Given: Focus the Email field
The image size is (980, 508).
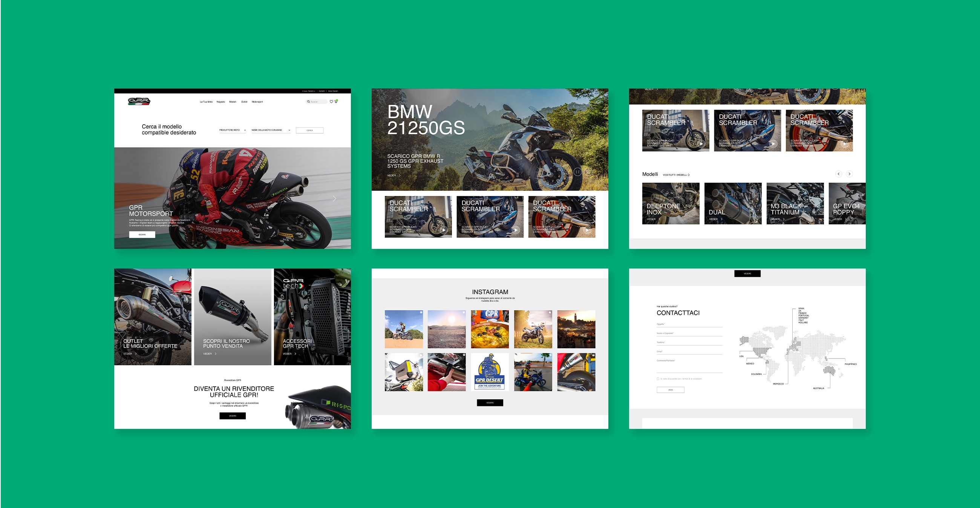Looking at the screenshot, I should [x=689, y=352].
